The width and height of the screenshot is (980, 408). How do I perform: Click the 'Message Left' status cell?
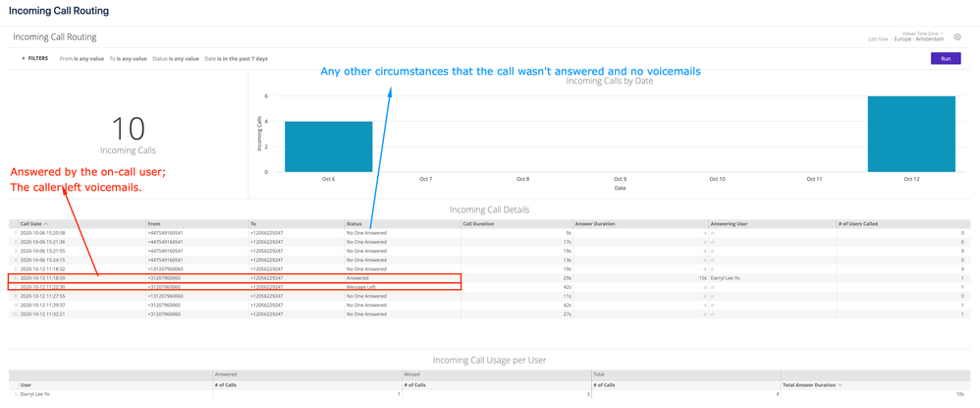tap(361, 287)
